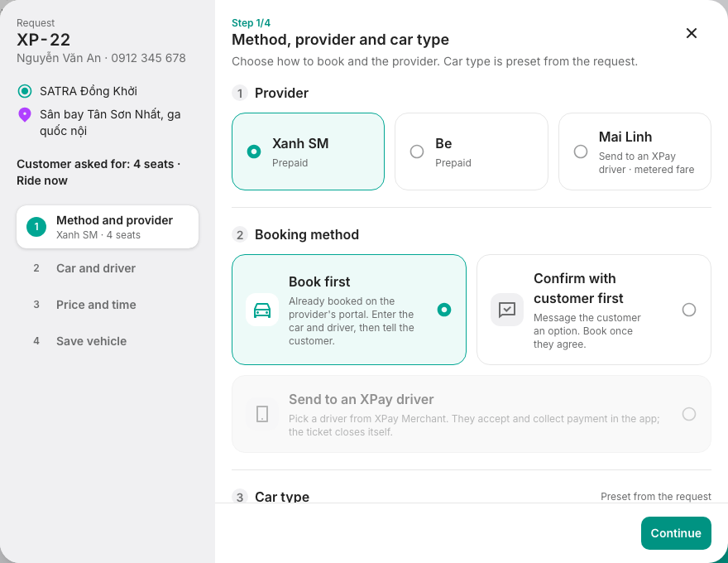The image size is (728, 563).
Task: Choose Confirm with customer first radio
Action: (x=689, y=310)
